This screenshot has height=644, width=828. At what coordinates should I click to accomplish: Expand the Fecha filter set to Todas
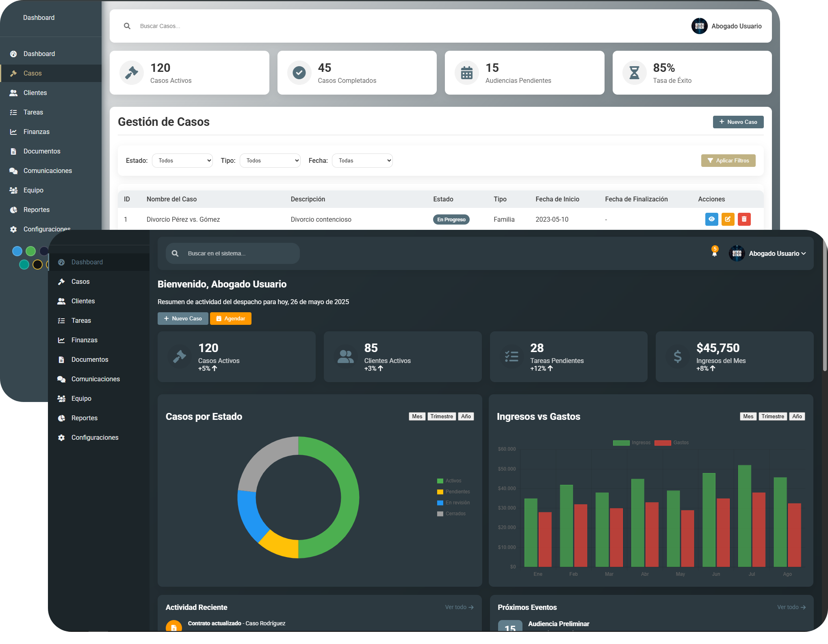pos(362,160)
